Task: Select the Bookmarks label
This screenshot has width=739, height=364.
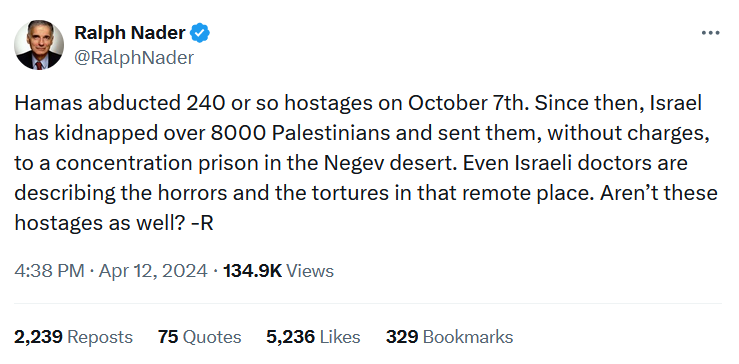Action: point(468,337)
